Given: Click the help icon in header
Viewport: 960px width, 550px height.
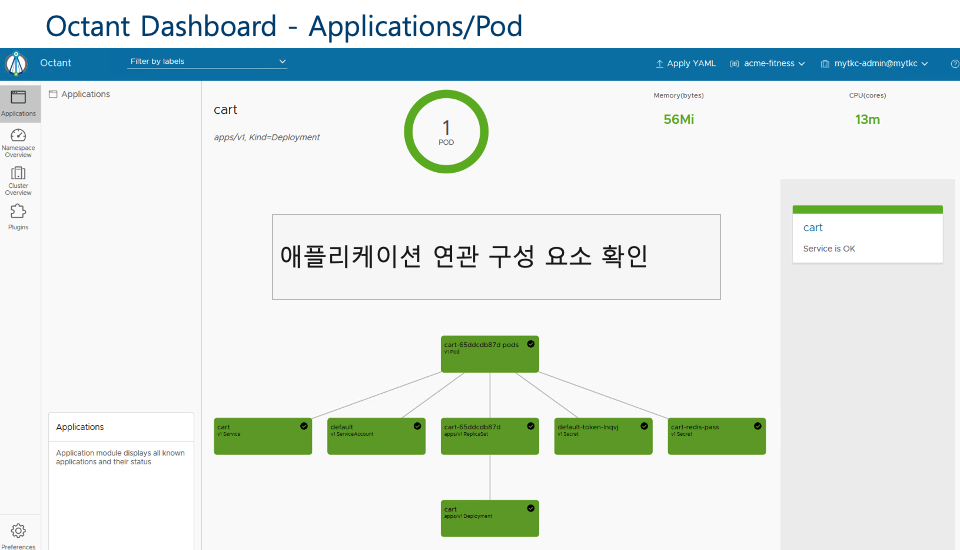Looking at the screenshot, I should tap(954, 64).
